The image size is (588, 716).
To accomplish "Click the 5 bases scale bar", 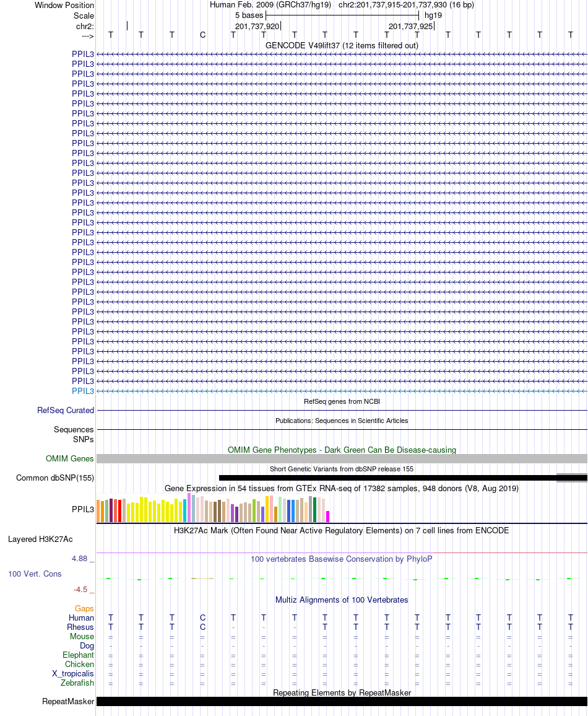I will click(x=342, y=15).
